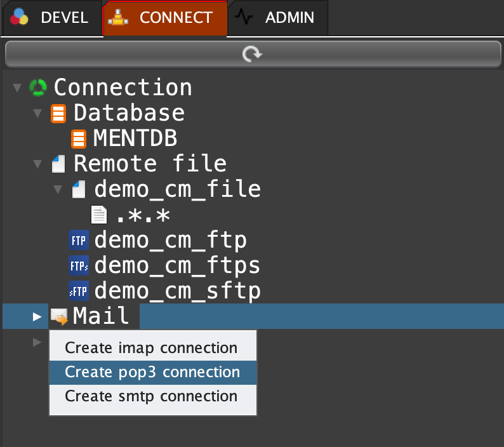Choose Create imap connection

coord(151,348)
